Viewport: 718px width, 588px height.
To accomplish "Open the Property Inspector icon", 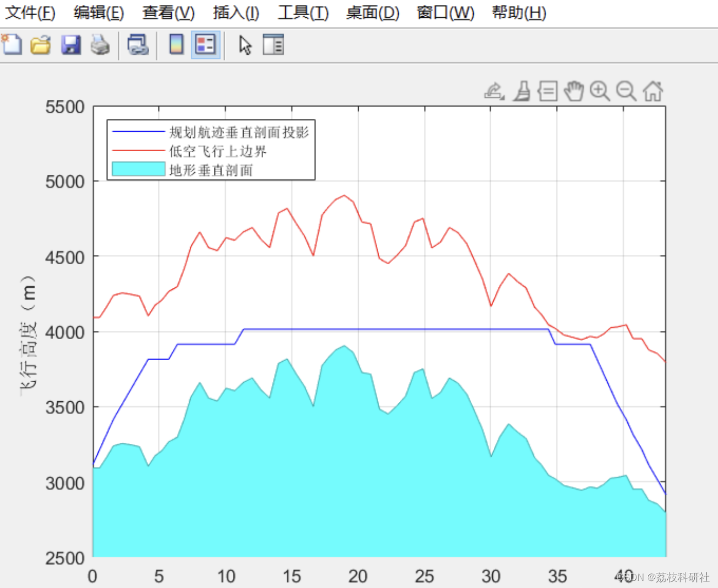I will 273,45.
